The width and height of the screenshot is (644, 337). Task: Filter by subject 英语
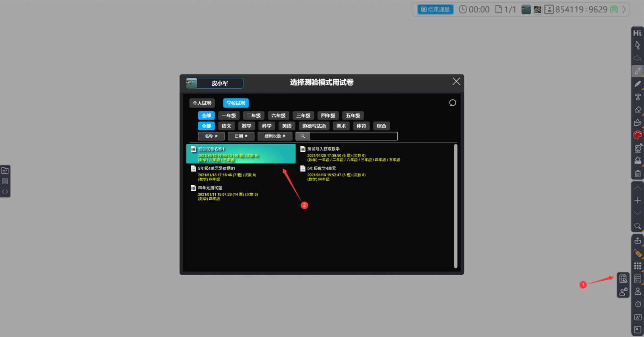click(x=287, y=126)
